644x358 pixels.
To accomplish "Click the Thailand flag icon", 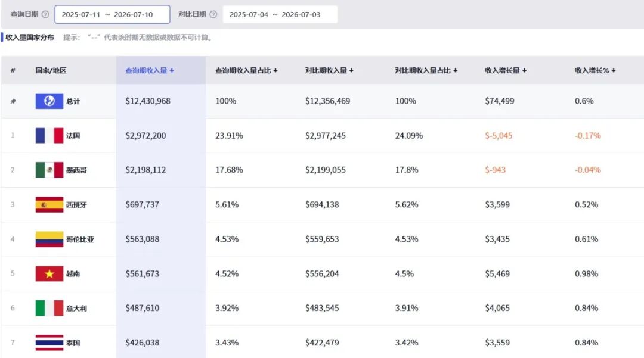I will tap(49, 343).
